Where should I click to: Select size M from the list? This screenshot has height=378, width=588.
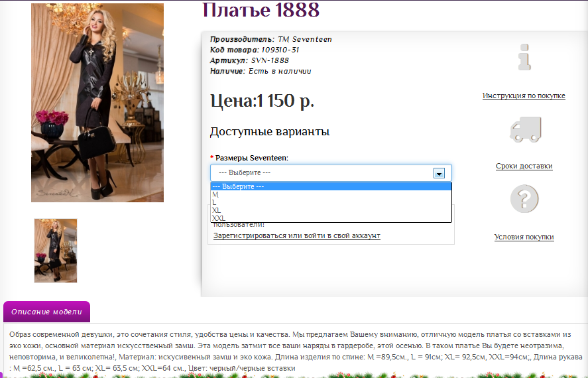[331, 194]
